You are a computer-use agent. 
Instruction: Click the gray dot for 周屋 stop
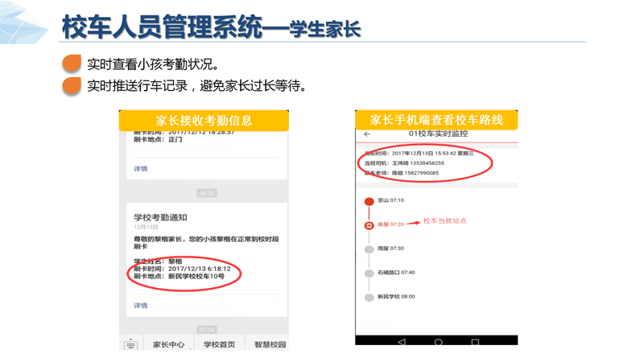click(369, 249)
